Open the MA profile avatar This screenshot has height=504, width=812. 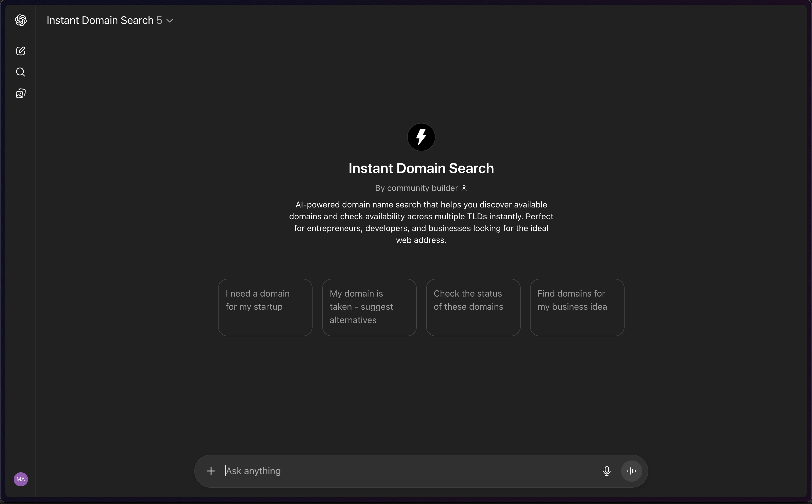[21, 479]
